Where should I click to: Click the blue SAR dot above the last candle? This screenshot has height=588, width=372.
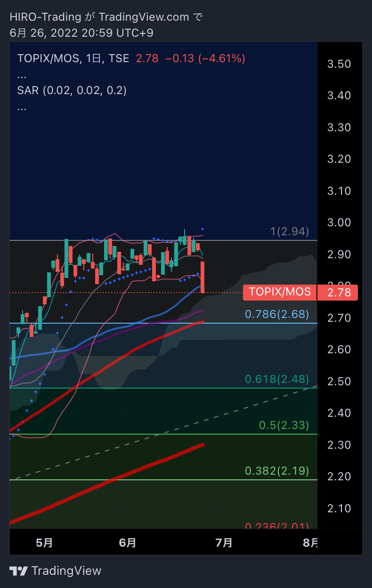coord(202,229)
